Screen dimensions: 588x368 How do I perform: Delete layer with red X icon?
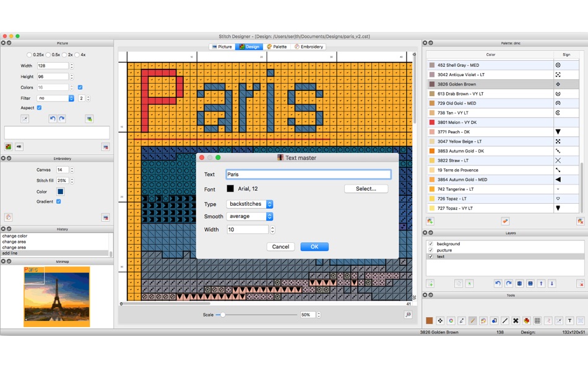(x=581, y=284)
